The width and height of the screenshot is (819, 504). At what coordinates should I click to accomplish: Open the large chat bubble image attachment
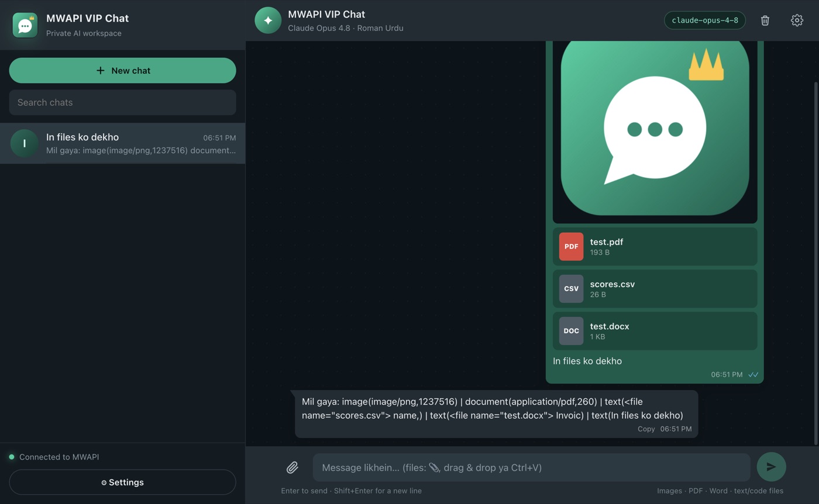[x=655, y=132]
